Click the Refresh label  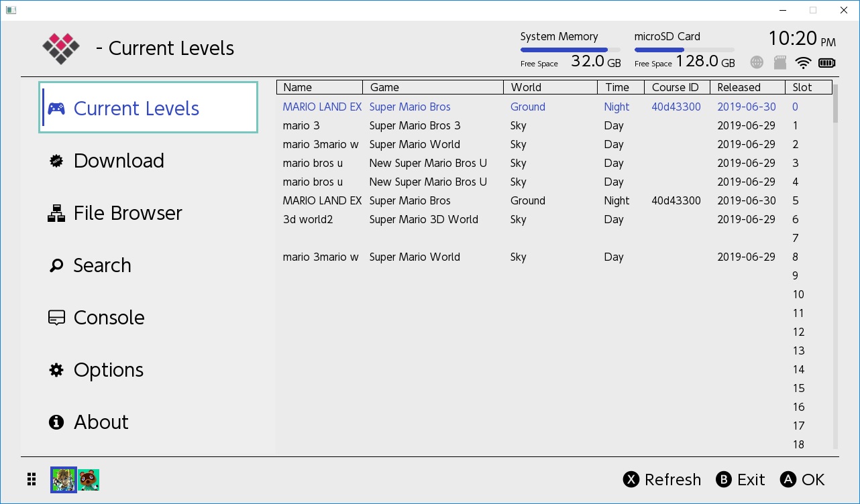(x=673, y=480)
